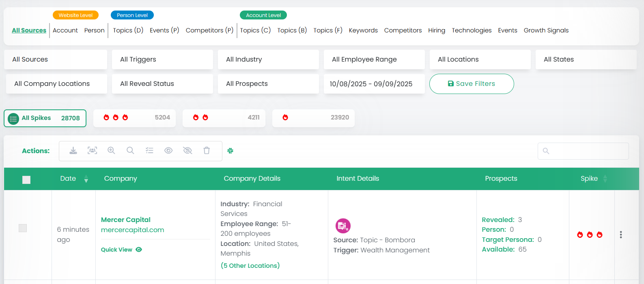Click the crossed-out eye hide icon

pyautogui.click(x=187, y=151)
